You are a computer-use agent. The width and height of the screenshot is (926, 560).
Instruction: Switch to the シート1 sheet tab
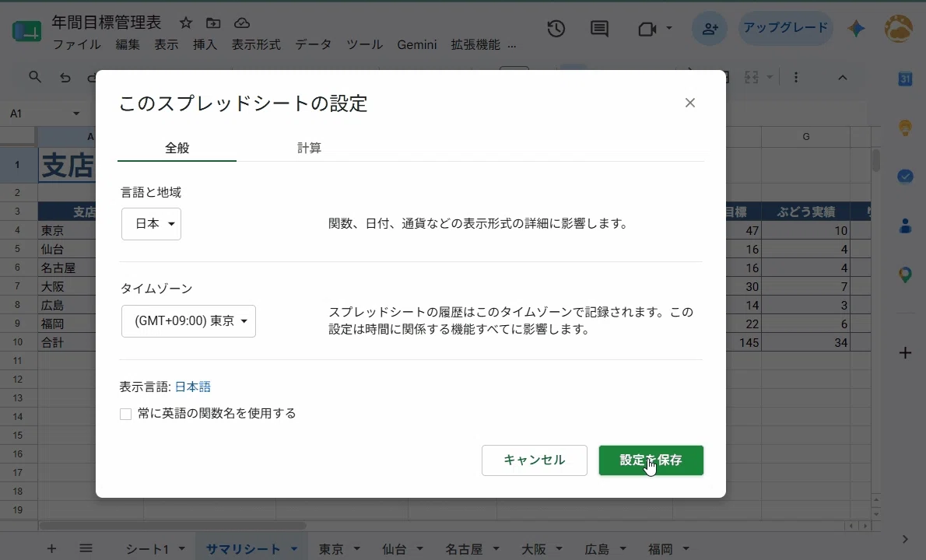click(x=147, y=549)
